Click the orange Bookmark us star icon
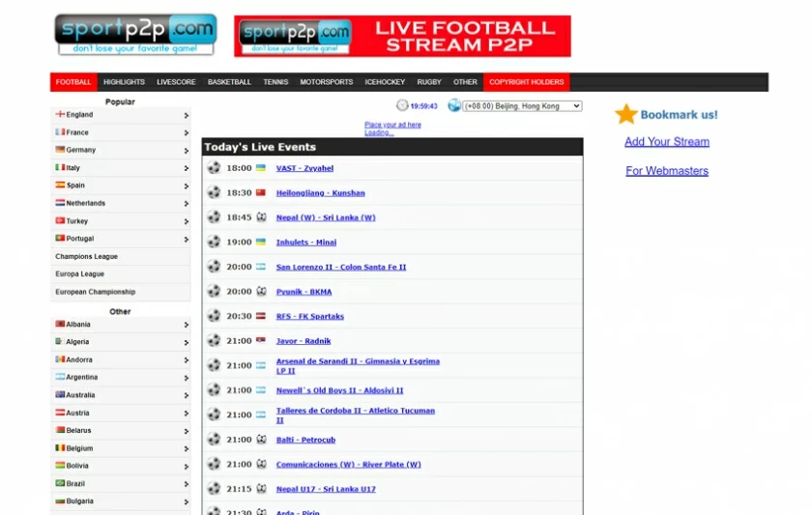812x515 pixels. pos(626,114)
